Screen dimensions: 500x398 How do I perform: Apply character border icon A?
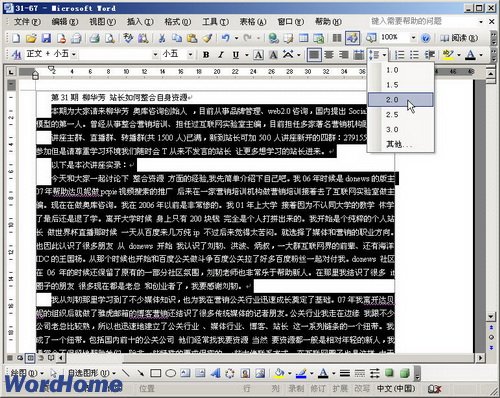pos(258,54)
